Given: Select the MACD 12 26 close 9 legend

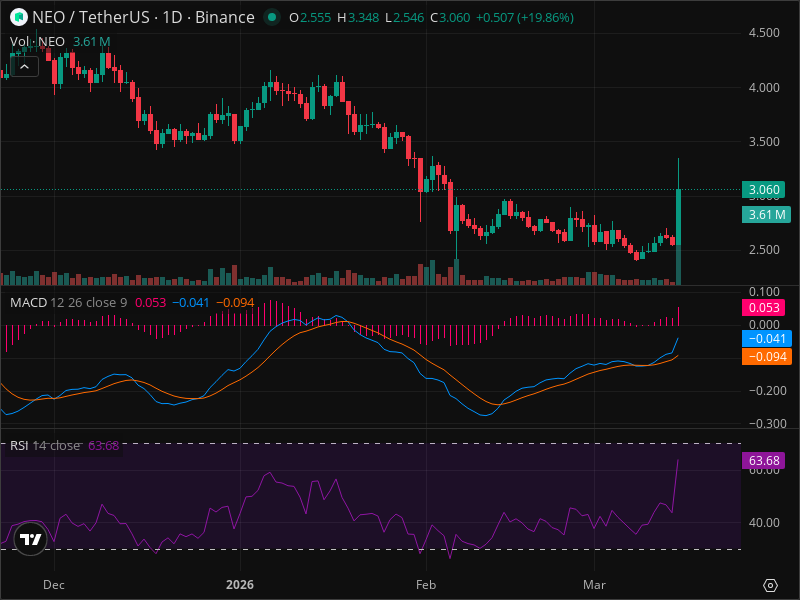Looking at the screenshot, I should tap(69, 303).
